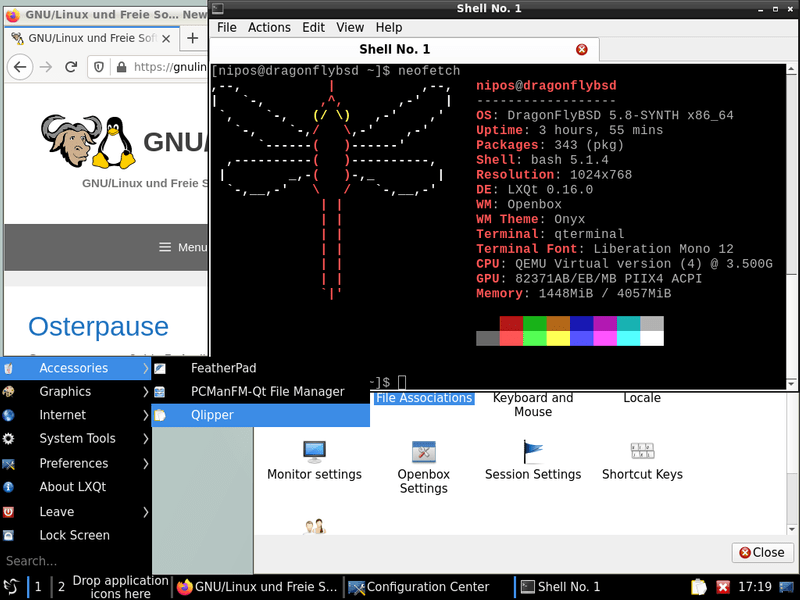Launch PCManFM-Qt File Manager
This screenshot has height=600, width=800.
[261, 391]
